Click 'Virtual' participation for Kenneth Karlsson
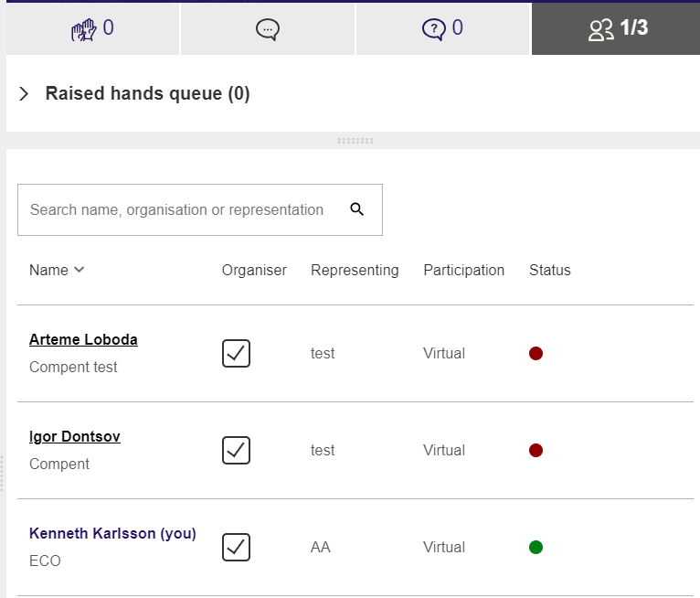 444,547
